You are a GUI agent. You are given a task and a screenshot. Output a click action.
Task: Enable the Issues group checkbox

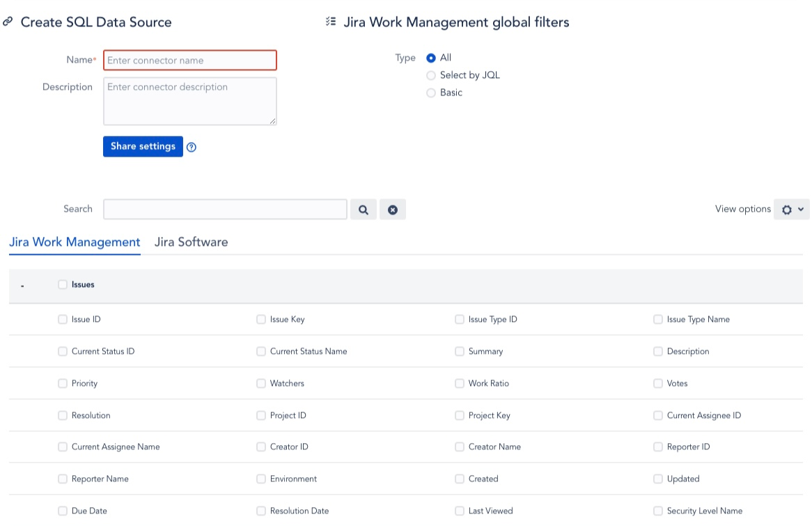63,284
